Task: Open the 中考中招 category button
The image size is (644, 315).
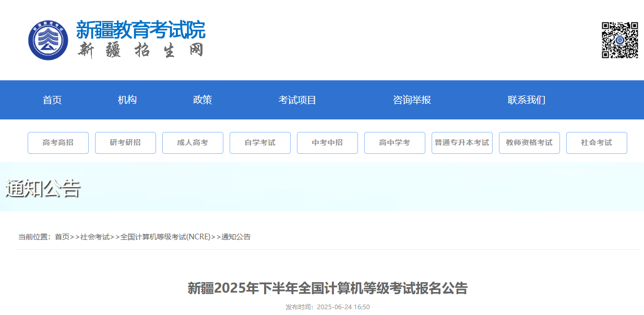Action: coord(327,143)
